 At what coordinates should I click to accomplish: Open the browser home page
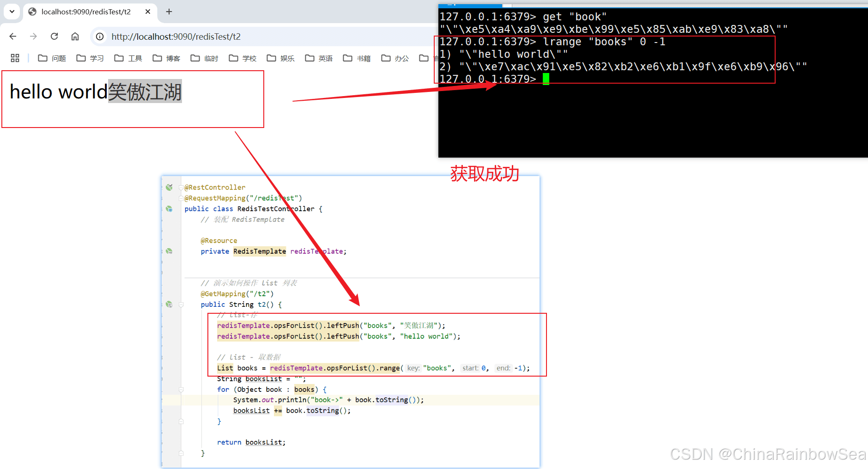75,37
